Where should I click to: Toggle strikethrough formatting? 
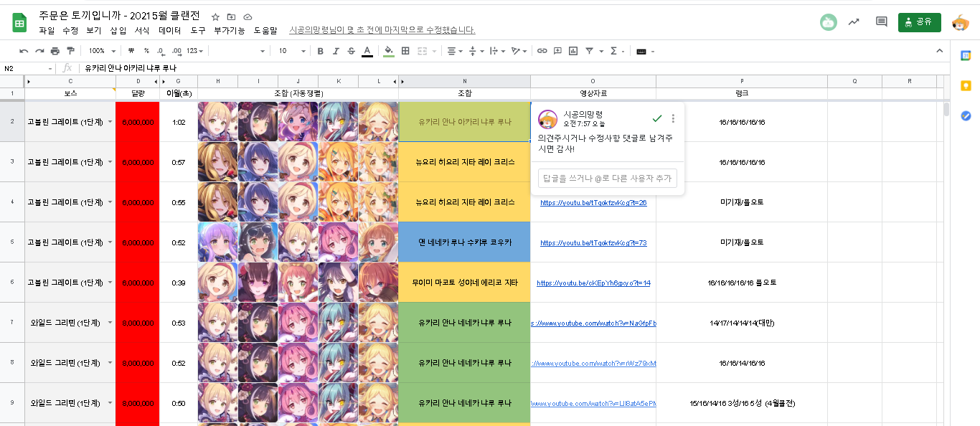(351, 51)
